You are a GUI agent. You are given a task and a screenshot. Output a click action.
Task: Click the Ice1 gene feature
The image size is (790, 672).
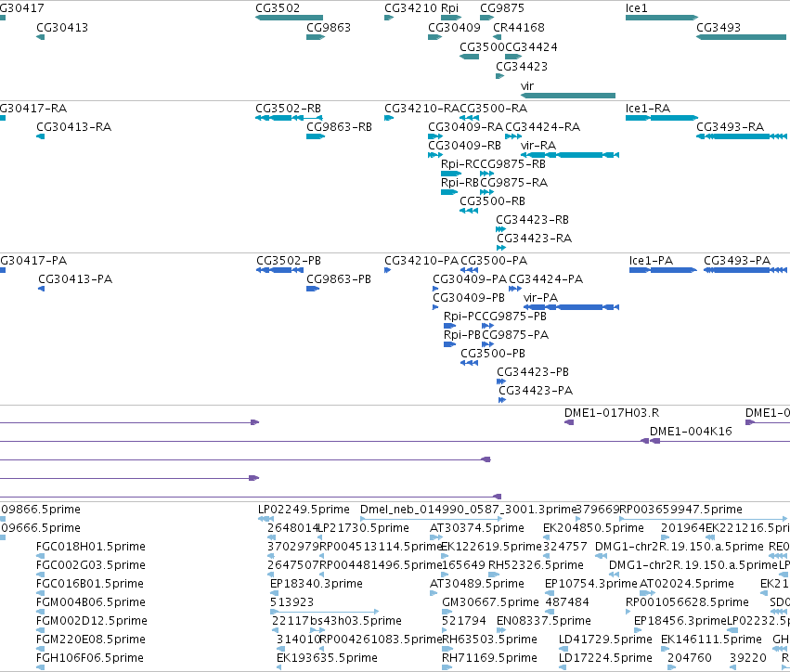point(662,18)
